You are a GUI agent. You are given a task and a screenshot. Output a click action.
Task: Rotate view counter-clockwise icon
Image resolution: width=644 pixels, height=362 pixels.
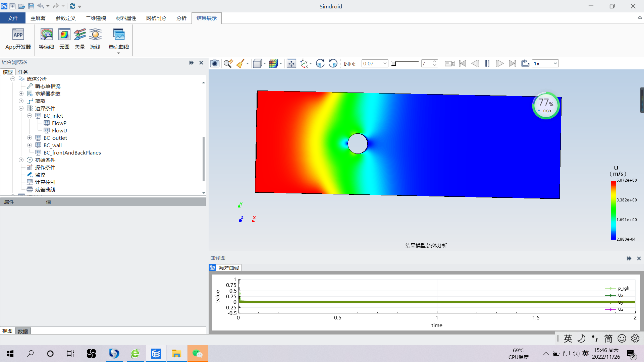tap(333, 63)
